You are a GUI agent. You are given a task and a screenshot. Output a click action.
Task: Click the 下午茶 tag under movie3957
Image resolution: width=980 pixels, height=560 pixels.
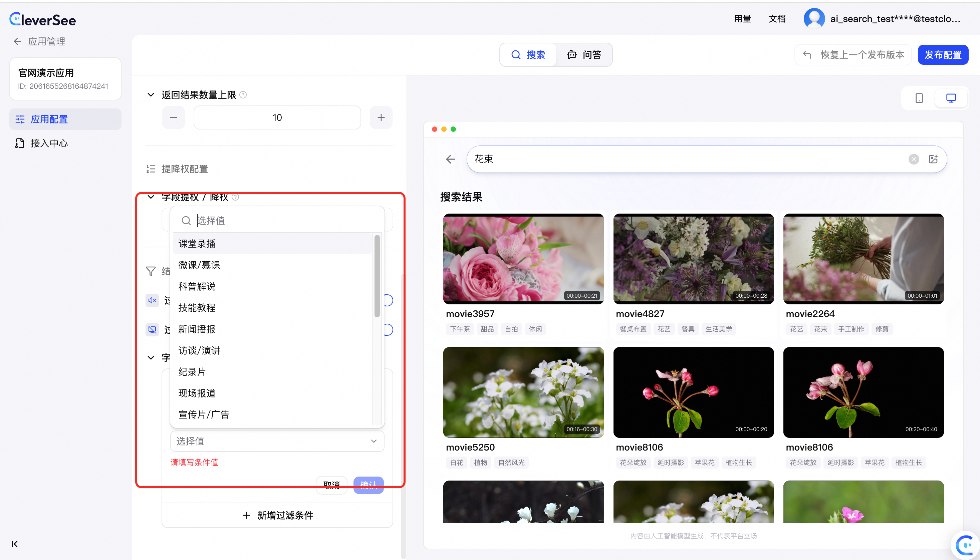click(x=460, y=329)
